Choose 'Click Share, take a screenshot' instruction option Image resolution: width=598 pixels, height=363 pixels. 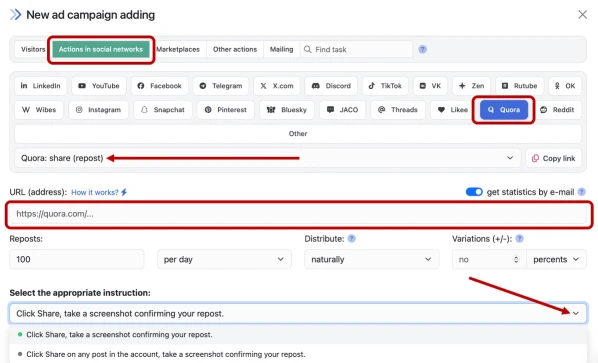(298, 334)
